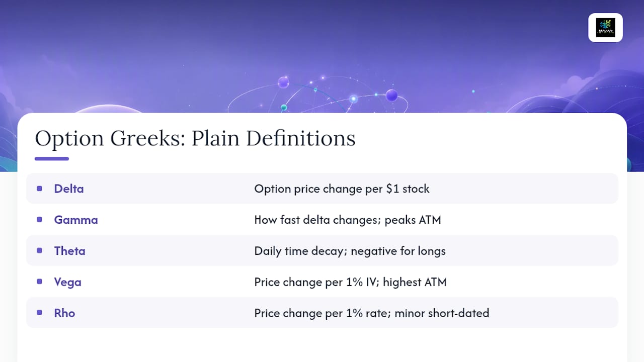Image resolution: width=644 pixels, height=362 pixels.
Task: Select the Rho term label
Action: tap(65, 313)
